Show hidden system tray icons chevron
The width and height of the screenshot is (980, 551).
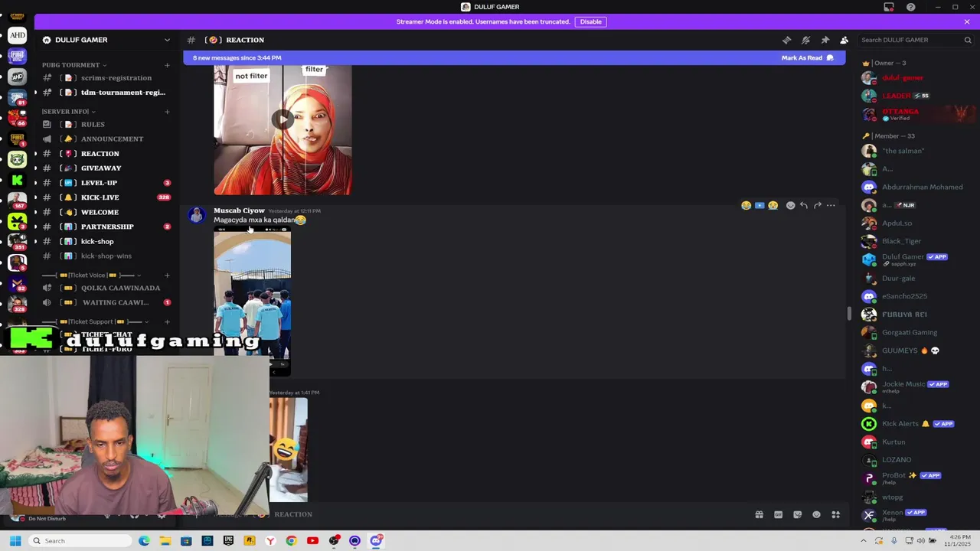pyautogui.click(x=864, y=541)
